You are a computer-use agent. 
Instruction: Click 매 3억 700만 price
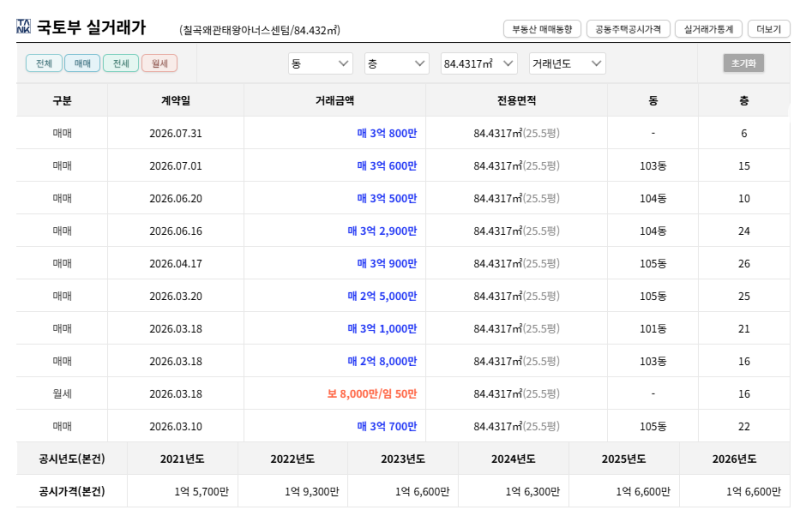[387, 426]
